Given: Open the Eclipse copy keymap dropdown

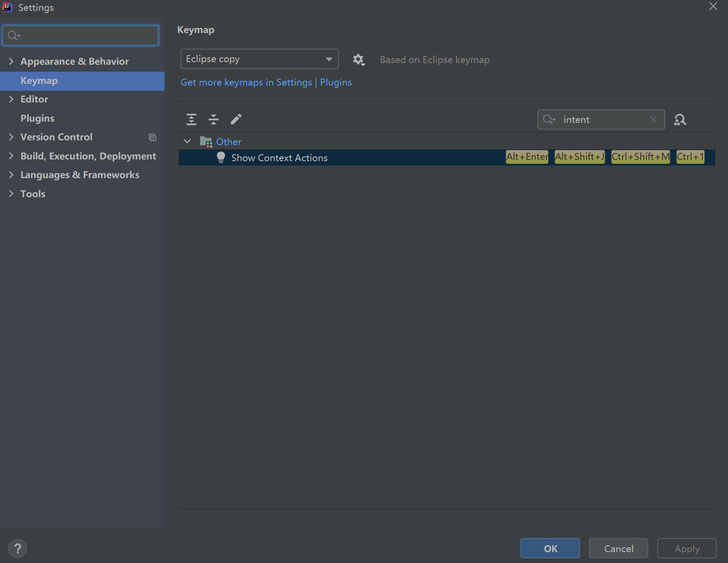Looking at the screenshot, I should coord(260,59).
